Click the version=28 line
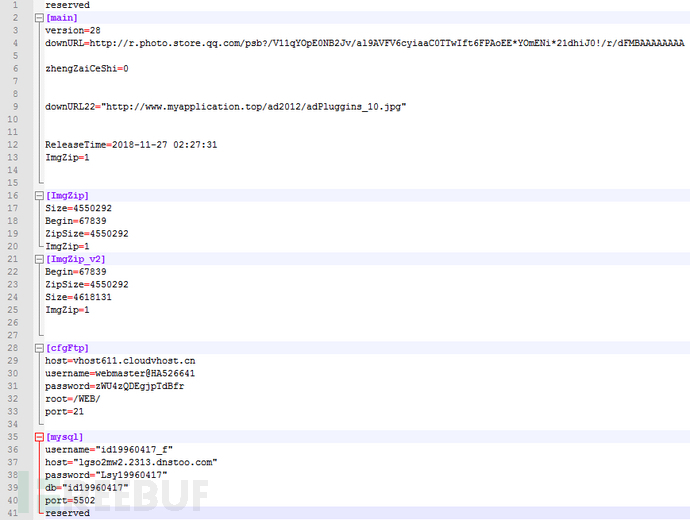This screenshot has width=690, height=520. tap(73, 30)
